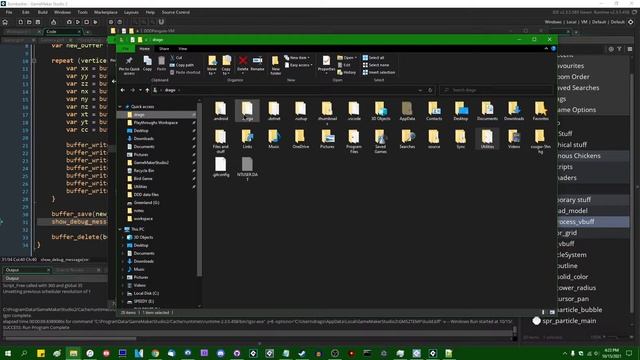Image resolution: width=640 pixels, height=360 pixels.
Task: Switch to the View ribbon tab
Action: point(182,49)
